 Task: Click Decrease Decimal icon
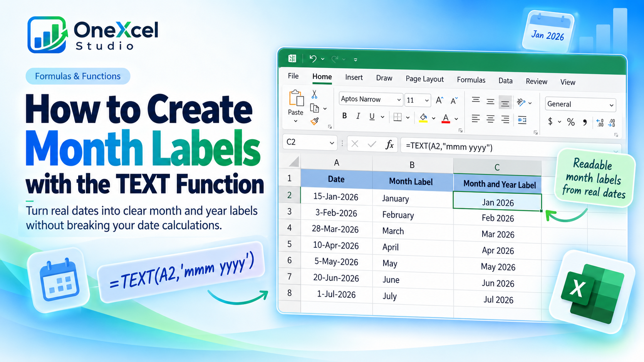pos(612,123)
